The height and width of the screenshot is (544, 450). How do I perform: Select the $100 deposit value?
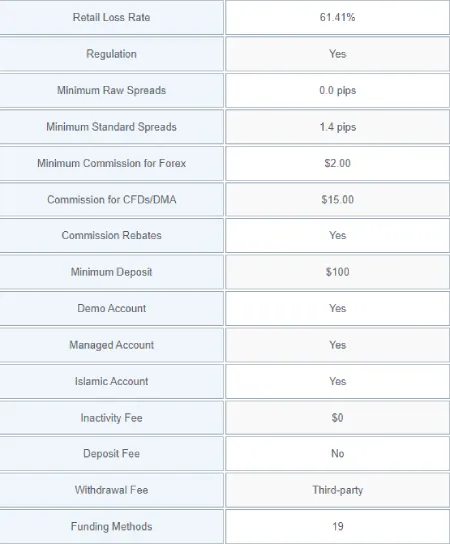(x=338, y=272)
